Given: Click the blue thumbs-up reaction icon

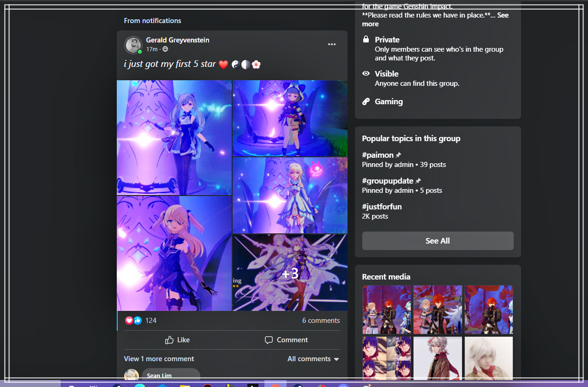Looking at the screenshot, I should (138, 321).
